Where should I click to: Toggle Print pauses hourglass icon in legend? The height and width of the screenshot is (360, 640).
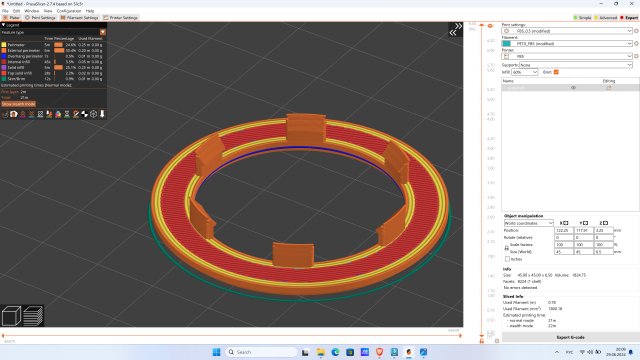pyautogui.click(x=67, y=114)
